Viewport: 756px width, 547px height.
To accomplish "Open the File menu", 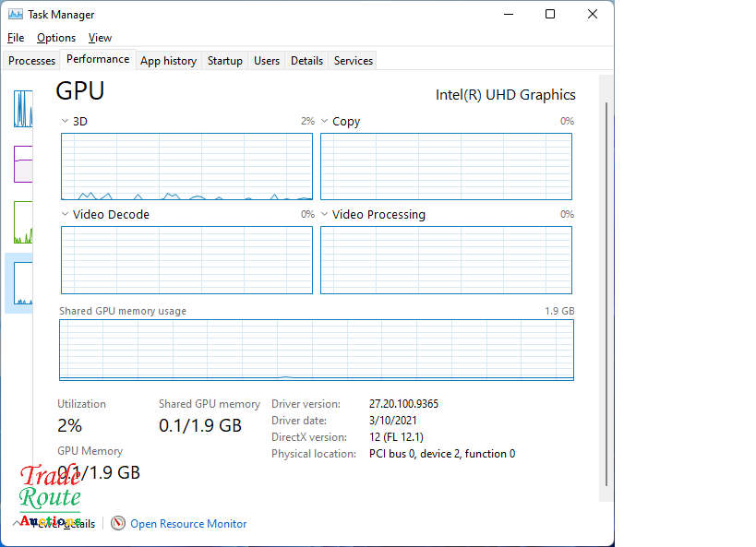I will click(16, 38).
